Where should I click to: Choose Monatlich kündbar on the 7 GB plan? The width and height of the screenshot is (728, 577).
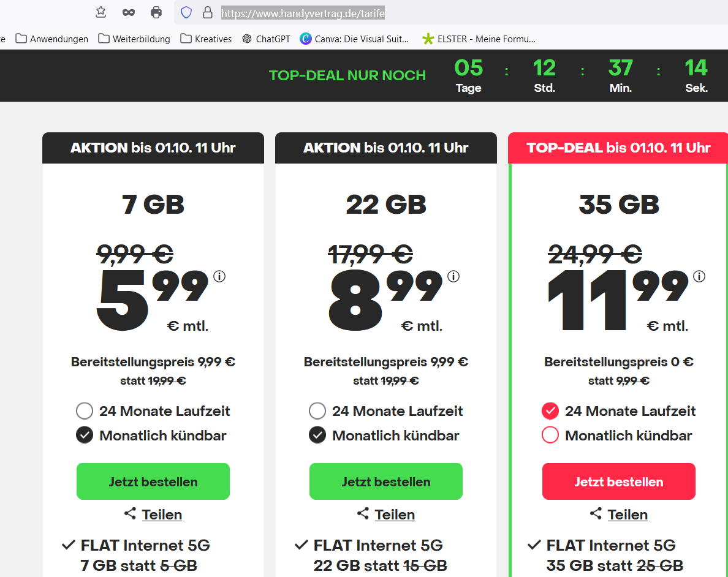coord(85,436)
